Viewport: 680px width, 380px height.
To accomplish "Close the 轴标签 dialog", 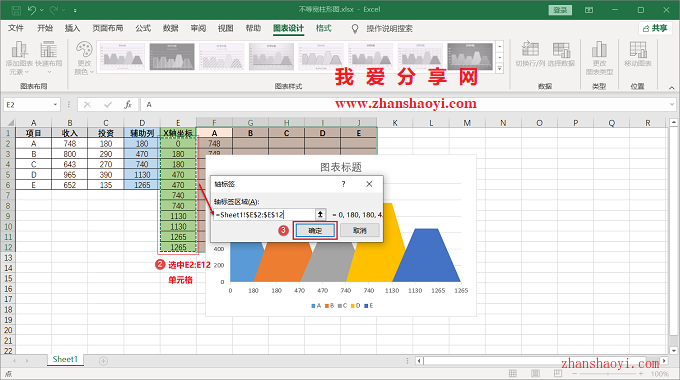I will click(x=369, y=184).
